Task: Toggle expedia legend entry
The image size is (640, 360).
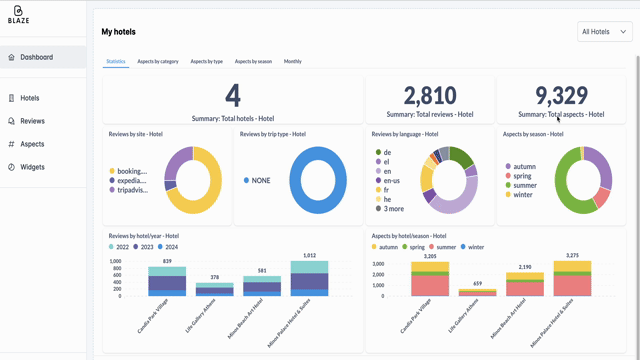Action: point(127,180)
